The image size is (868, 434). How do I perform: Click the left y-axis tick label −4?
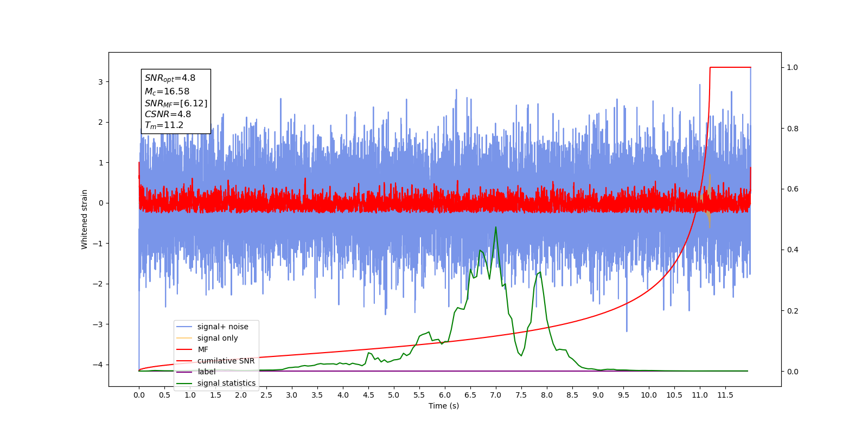pos(97,365)
